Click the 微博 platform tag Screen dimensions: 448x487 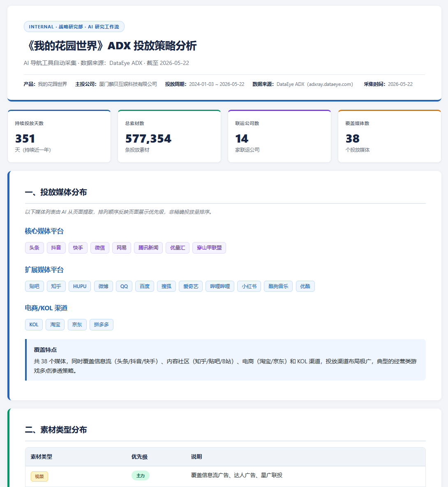click(x=104, y=286)
